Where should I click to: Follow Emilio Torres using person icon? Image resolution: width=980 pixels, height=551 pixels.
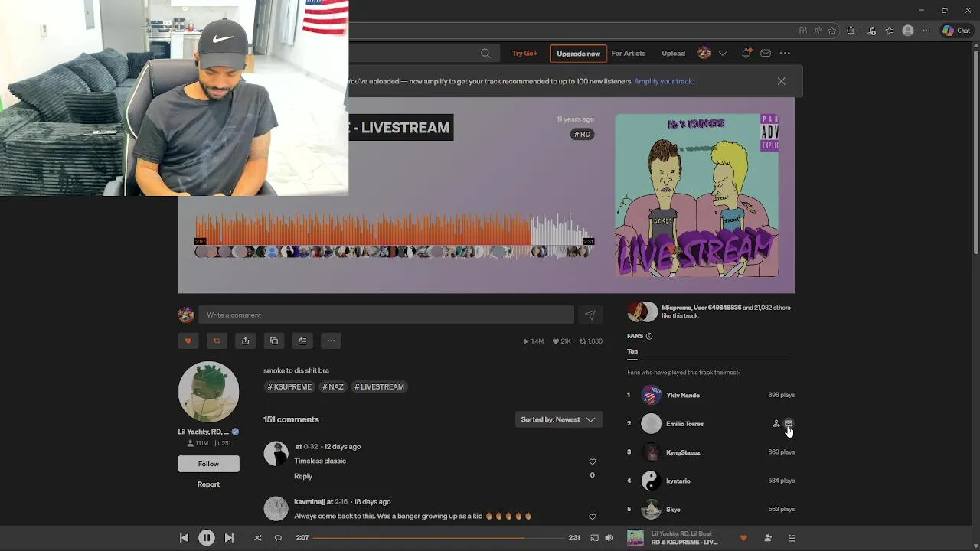[x=776, y=424]
